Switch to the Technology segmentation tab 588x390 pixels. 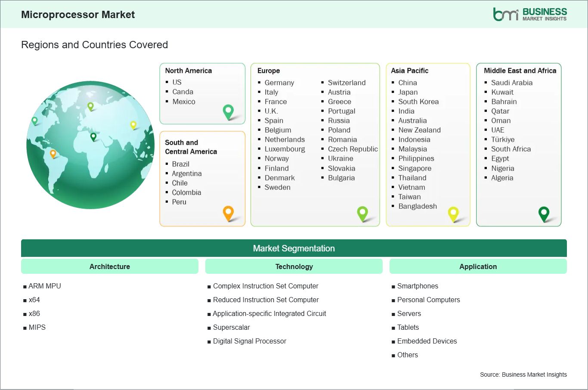pos(294,266)
